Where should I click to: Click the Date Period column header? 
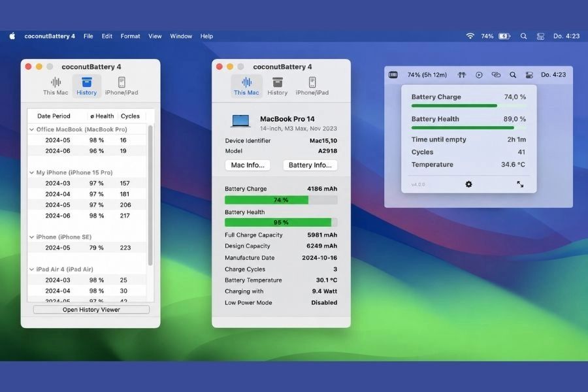coord(54,116)
